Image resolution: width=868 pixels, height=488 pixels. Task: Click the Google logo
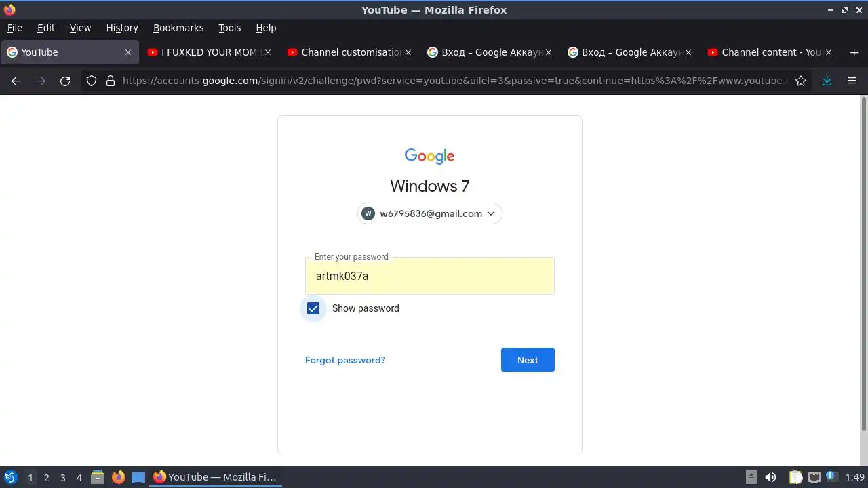click(429, 156)
